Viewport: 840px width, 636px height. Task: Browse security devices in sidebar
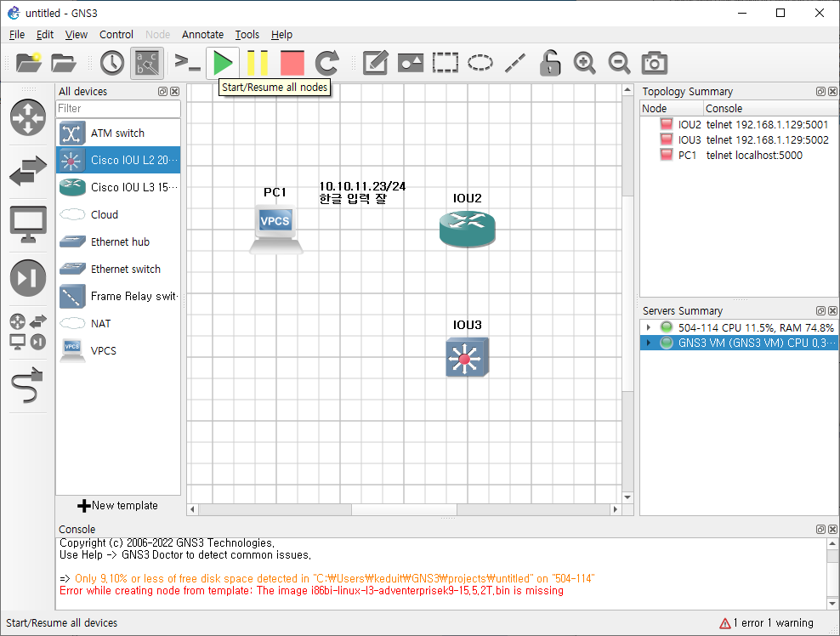(28, 277)
